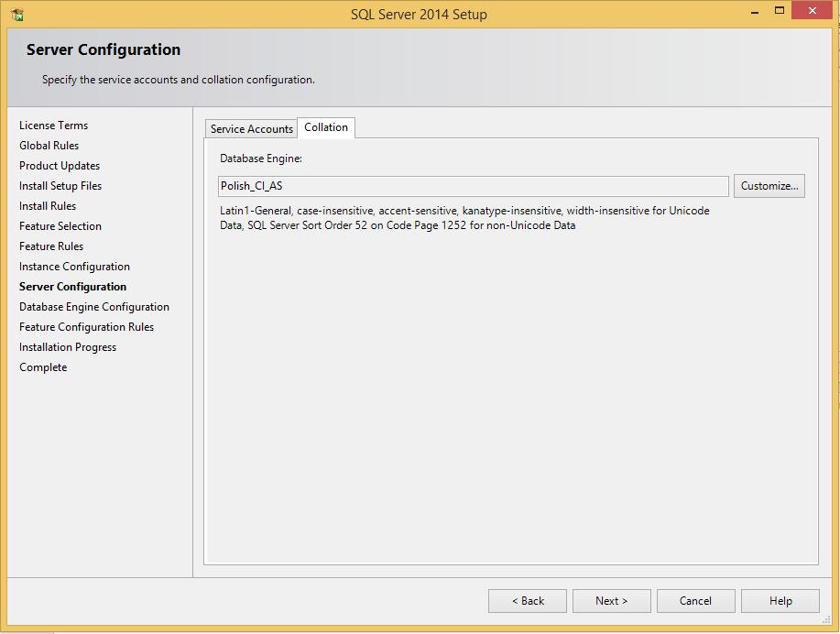
Task: Select Feature Rules step
Action: click(x=51, y=246)
